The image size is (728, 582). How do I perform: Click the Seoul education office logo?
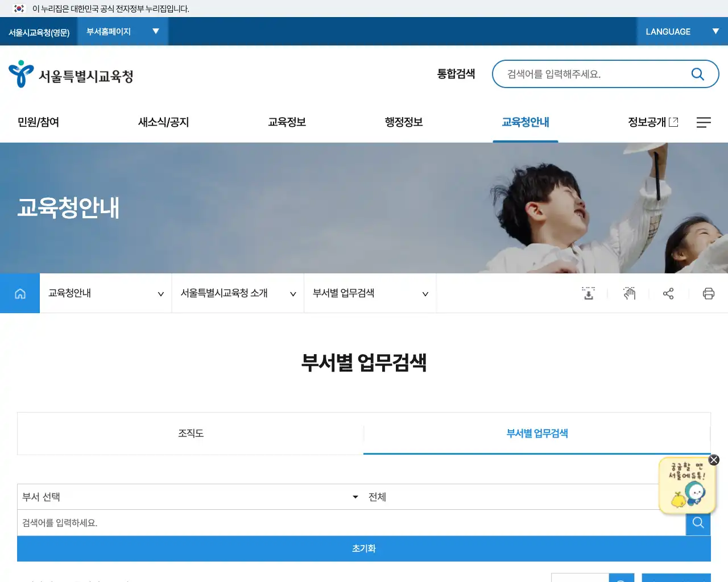click(x=71, y=73)
